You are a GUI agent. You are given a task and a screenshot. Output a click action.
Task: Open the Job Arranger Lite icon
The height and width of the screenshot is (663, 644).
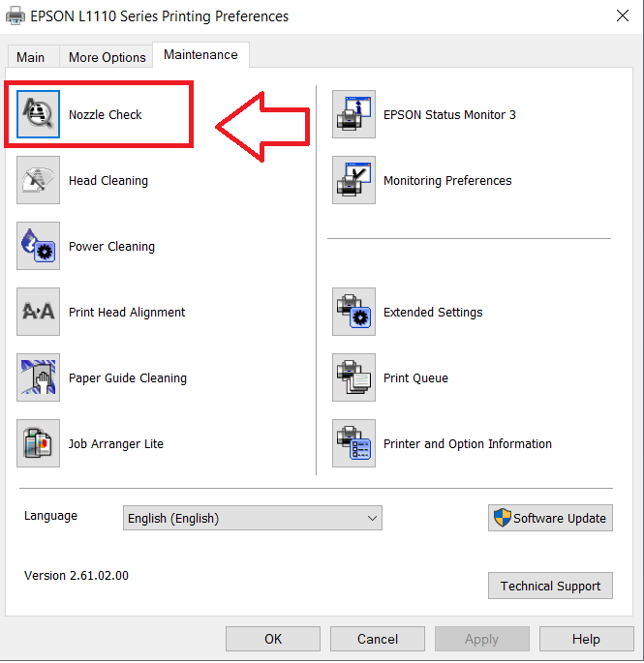[x=39, y=444]
